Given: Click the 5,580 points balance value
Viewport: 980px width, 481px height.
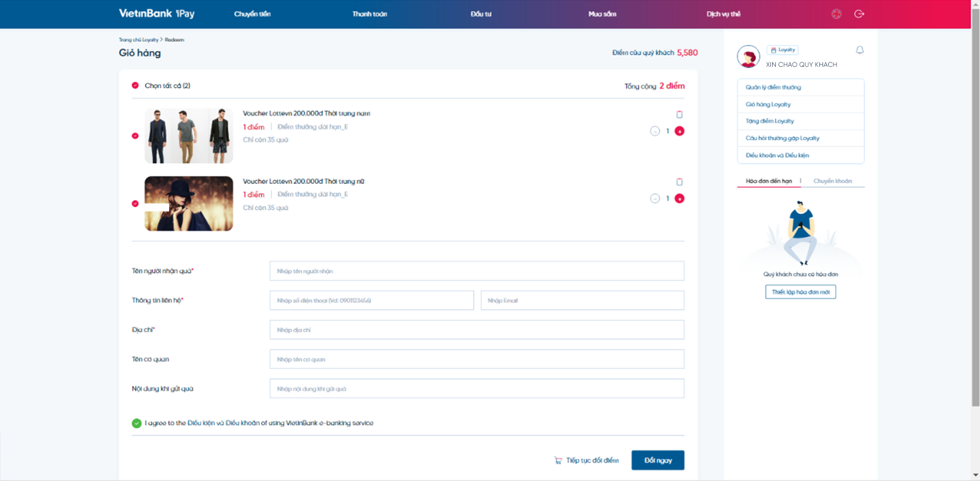Looking at the screenshot, I should (x=687, y=53).
